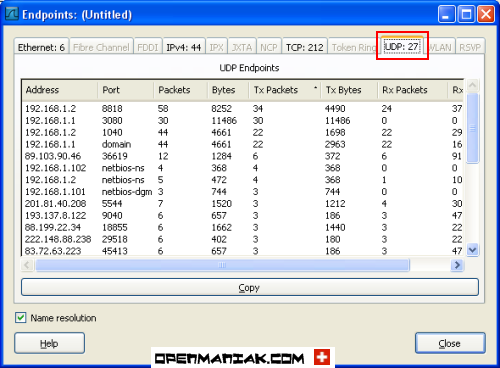Click the UDP: 27 tab

tap(402, 46)
